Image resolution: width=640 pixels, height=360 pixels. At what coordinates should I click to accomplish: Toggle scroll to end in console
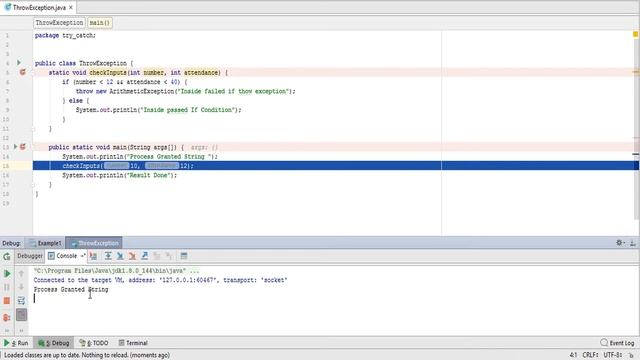[21, 315]
